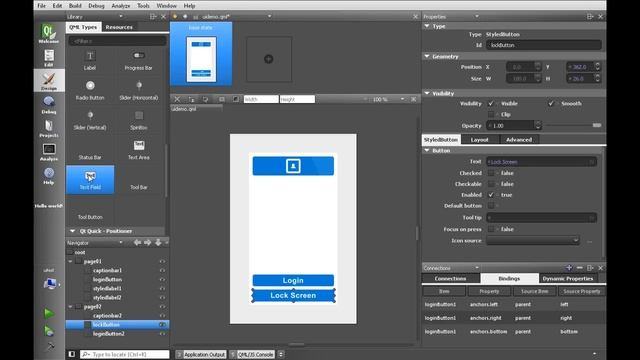The height and width of the screenshot is (360, 640).
Task: Open the kit selector computer icon
Action: coord(50,283)
